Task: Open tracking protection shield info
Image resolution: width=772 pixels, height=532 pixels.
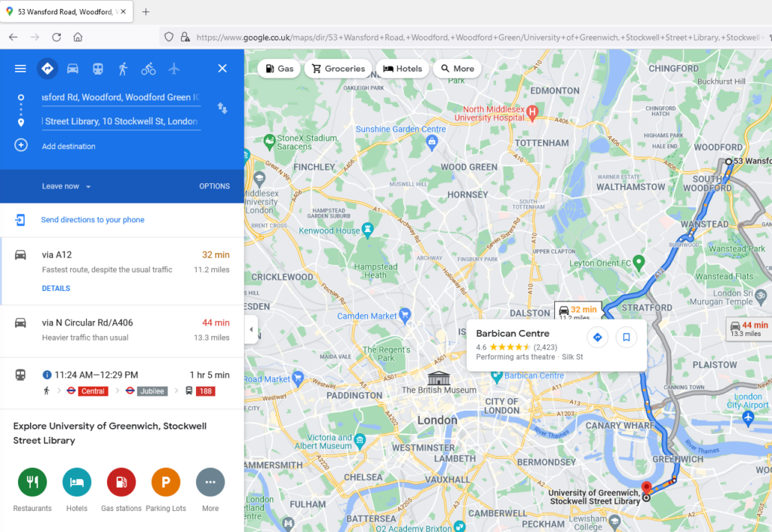Action: click(169, 37)
